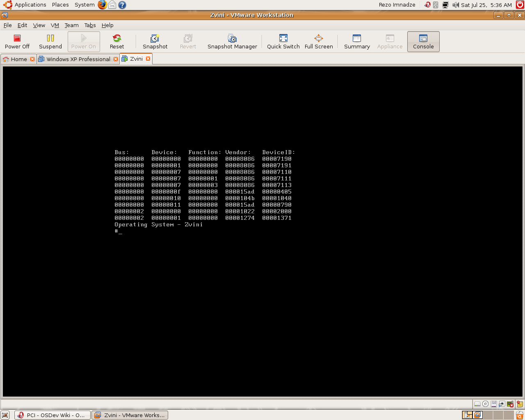Open the VM menu
This screenshot has width=525, height=420.
coord(55,25)
